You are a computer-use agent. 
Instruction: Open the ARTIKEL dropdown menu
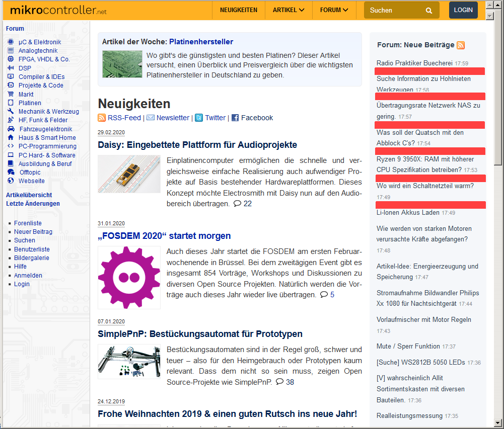coord(289,10)
